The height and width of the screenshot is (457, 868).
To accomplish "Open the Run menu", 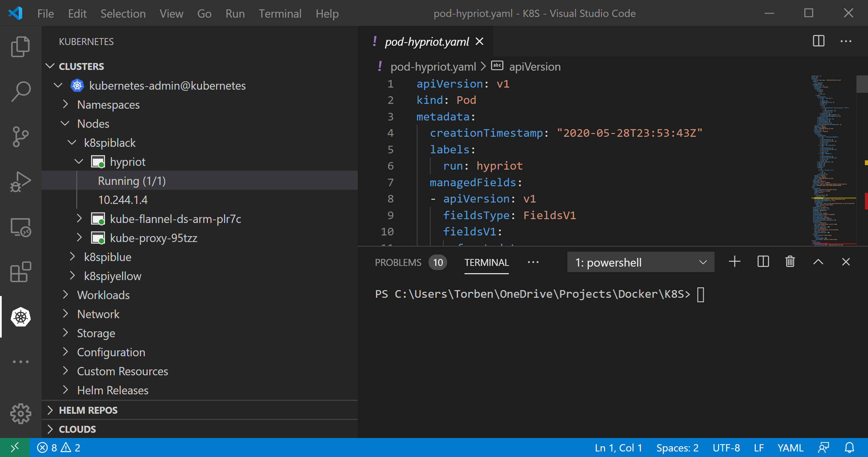I will pyautogui.click(x=235, y=14).
